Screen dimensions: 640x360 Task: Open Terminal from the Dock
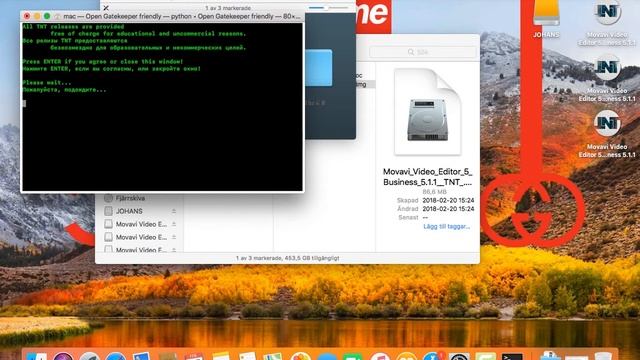click(512, 356)
